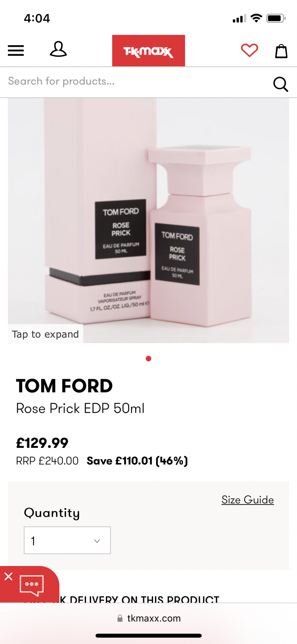The height and width of the screenshot is (644, 297).
Task: Open the account profile icon
Action: click(x=58, y=49)
